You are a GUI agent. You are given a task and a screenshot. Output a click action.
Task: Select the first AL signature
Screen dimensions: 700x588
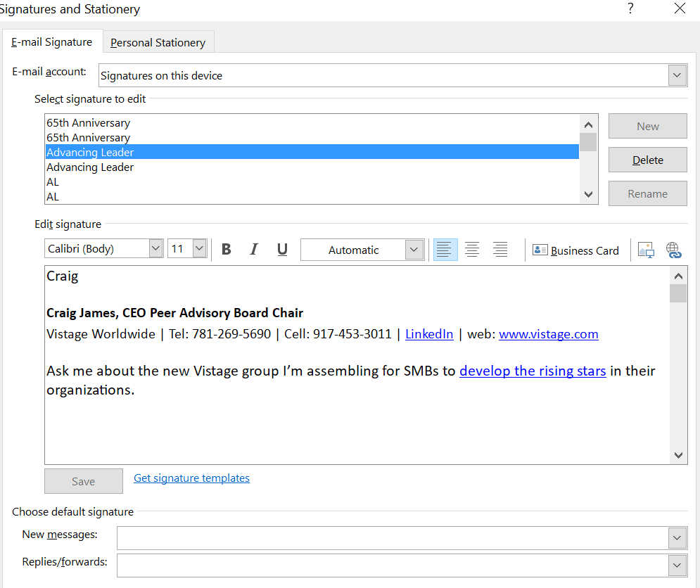(312, 181)
